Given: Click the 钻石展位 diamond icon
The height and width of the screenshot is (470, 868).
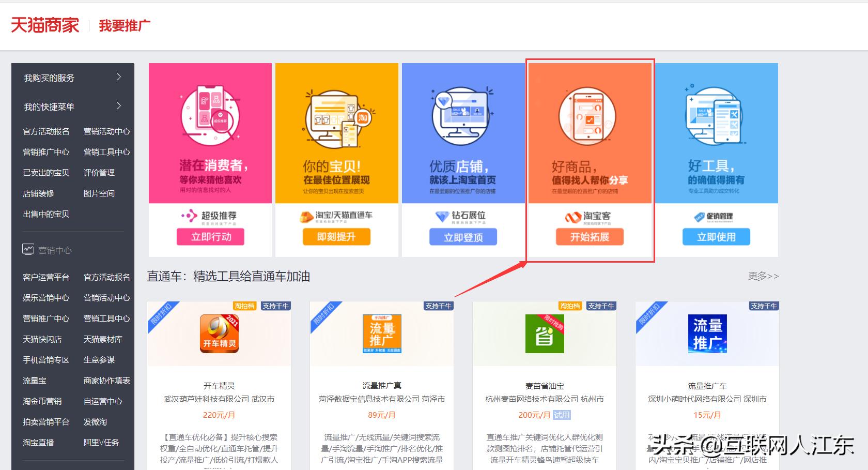Looking at the screenshot, I should tap(442, 216).
